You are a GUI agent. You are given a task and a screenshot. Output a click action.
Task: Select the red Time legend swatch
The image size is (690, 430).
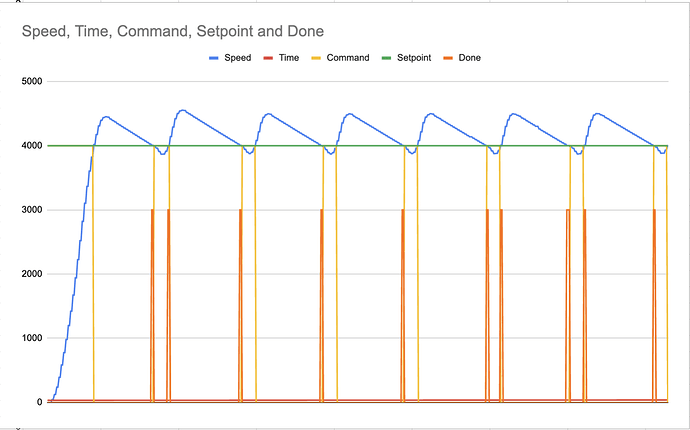coord(268,58)
